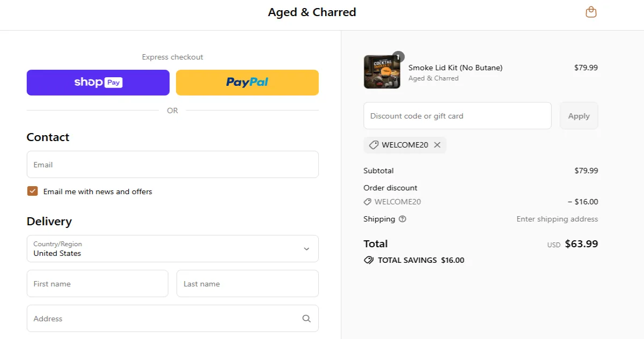Click the Shop Pay express checkout button
Screen dimensions: 644x339
tap(98, 82)
